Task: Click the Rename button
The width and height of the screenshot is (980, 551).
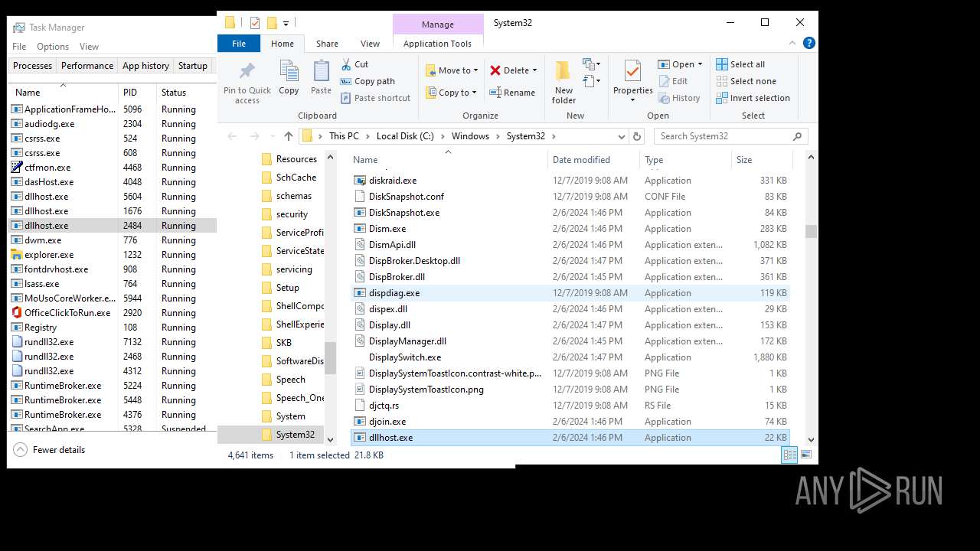Action: point(512,93)
